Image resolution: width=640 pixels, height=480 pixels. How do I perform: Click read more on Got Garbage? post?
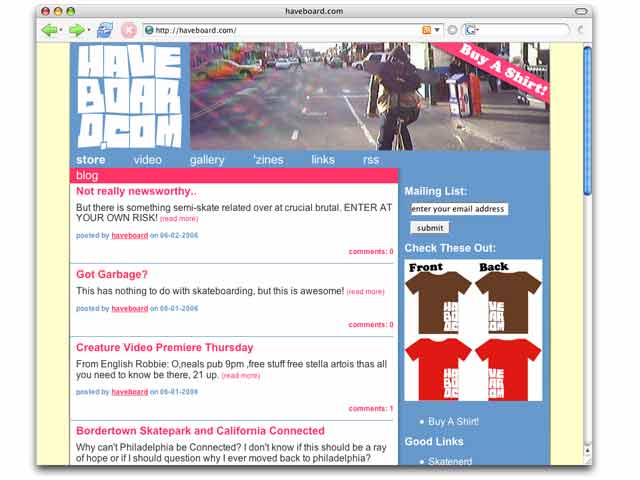(365, 292)
